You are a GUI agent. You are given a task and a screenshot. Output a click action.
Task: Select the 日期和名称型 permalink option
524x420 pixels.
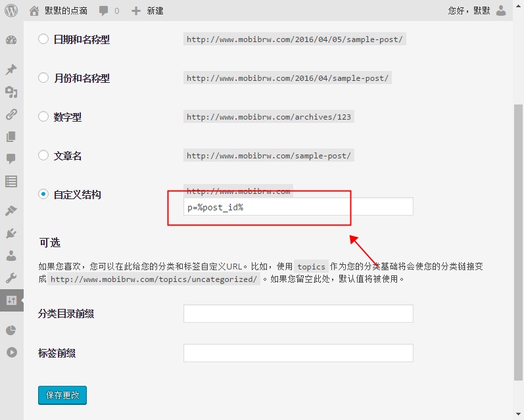click(43, 39)
